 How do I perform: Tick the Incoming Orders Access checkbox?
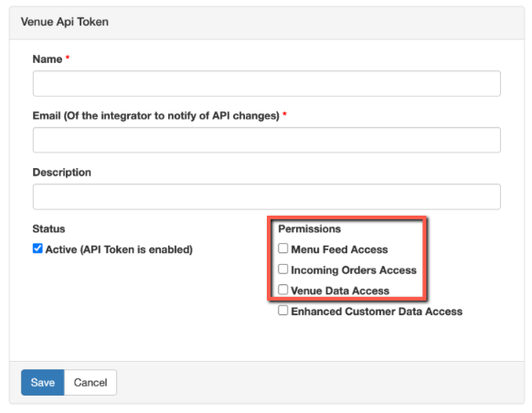tap(283, 270)
